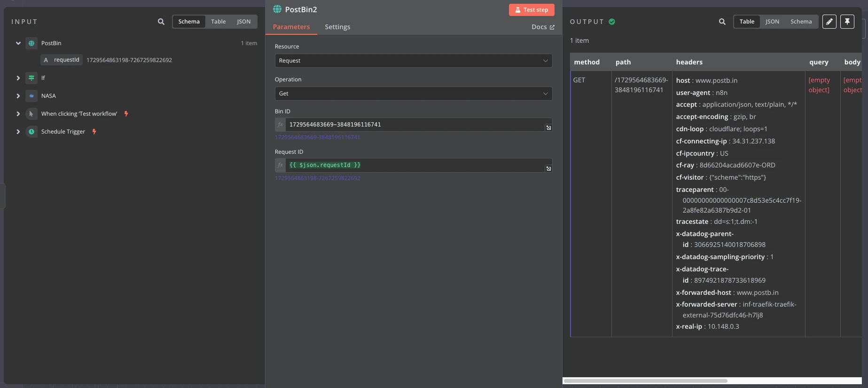Switch INPUT view to Table
This screenshot has height=388, width=868.
[218, 22]
